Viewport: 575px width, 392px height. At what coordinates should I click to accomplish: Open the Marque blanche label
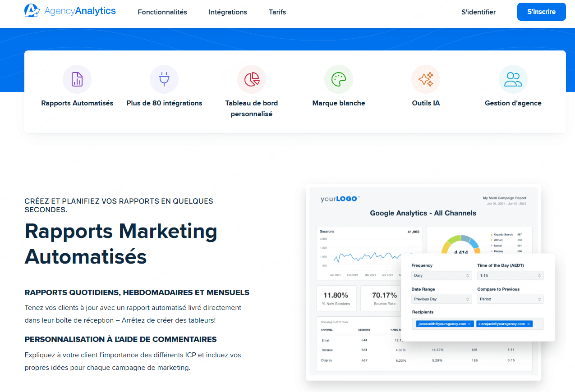pyautogui.click(x=339, y=103)
